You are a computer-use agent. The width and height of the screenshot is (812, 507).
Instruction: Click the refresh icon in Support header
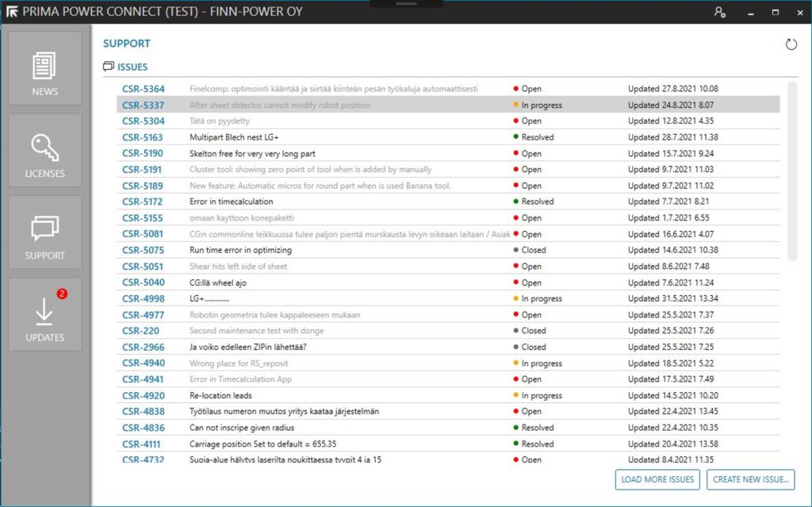[x=791, y=44]
